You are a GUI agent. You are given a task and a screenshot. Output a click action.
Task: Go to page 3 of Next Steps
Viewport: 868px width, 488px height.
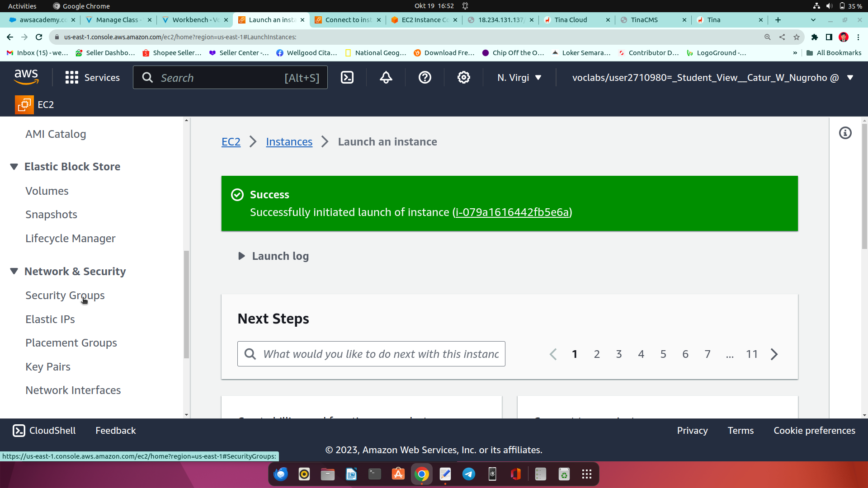tap(618, 354)
